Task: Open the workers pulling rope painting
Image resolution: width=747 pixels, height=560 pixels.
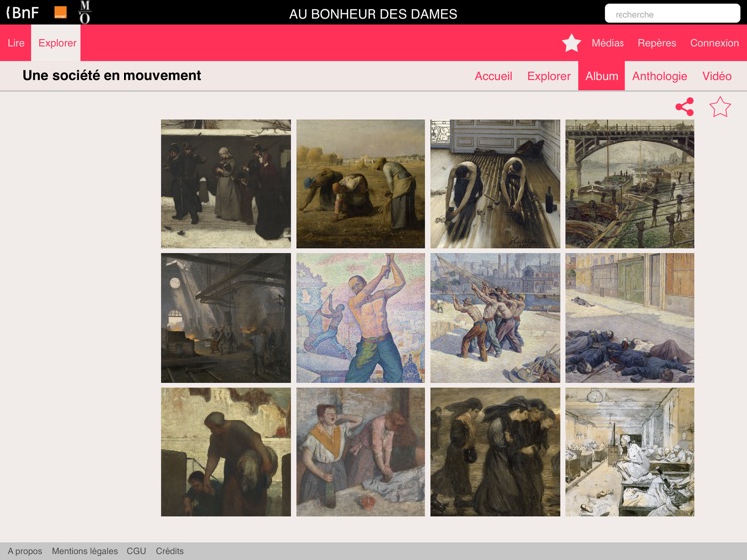Action: (x=495, y=318)
